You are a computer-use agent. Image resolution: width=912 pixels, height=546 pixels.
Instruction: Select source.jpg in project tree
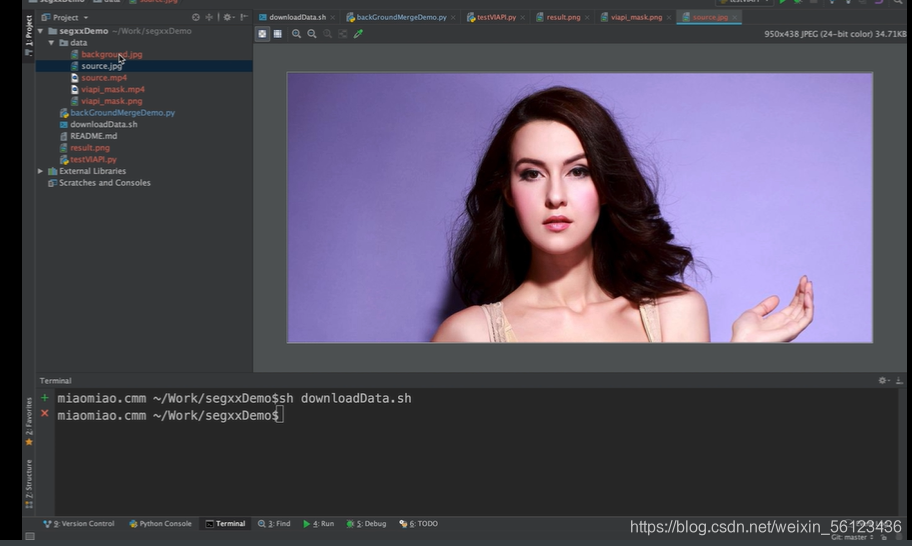102,66
